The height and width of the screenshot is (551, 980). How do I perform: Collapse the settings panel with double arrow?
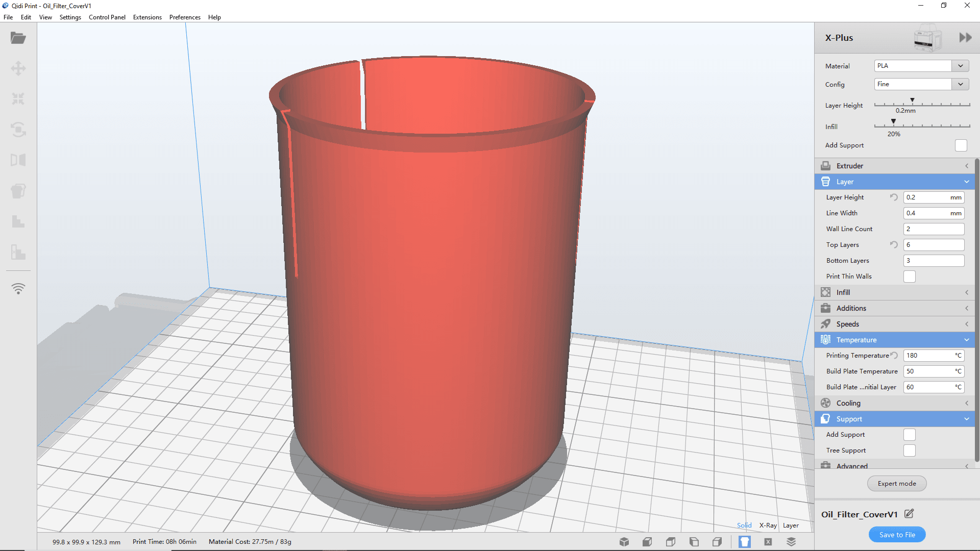[965, 38]
